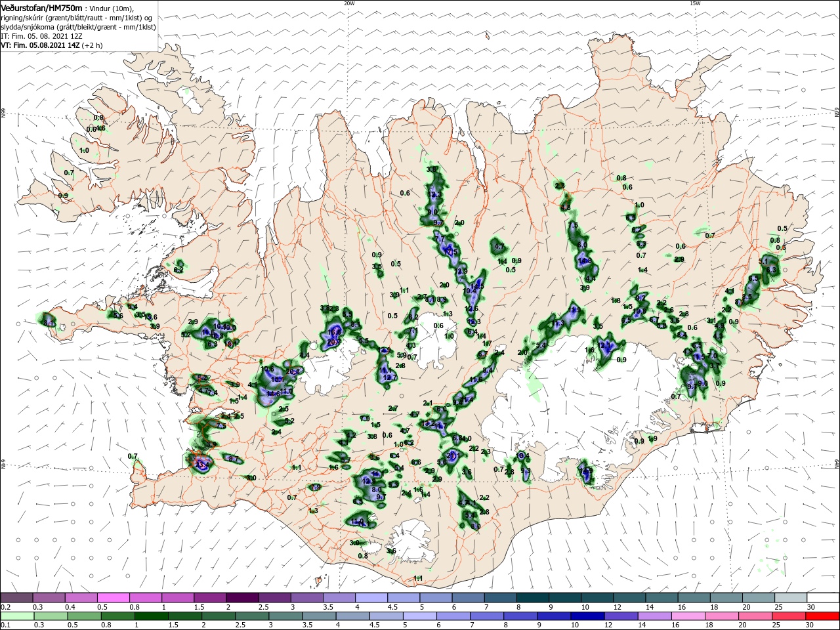The height and width of the screenshot is (630, 840).
Task: Click the '15W' longitude label
Action: pyautogui.click(x=695, y=3)
